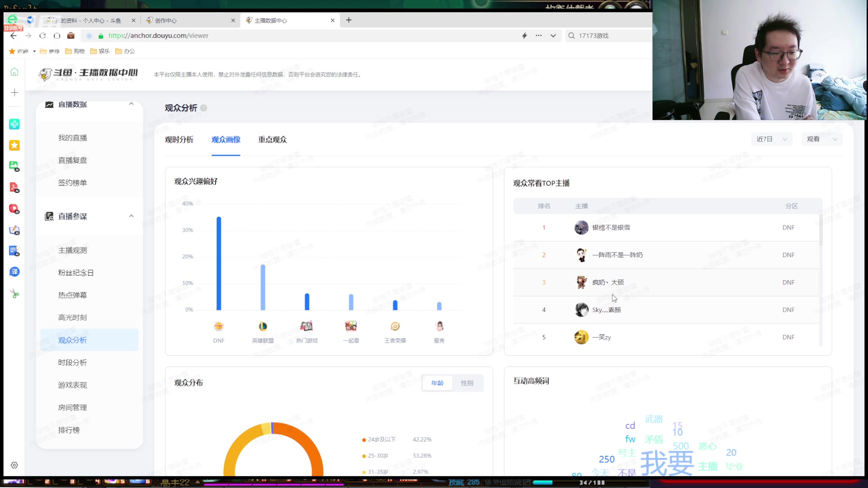Open the scissors screenshot tool in sidebar
The width and height of the screenshot is (868, 488).
coord(14,294)
